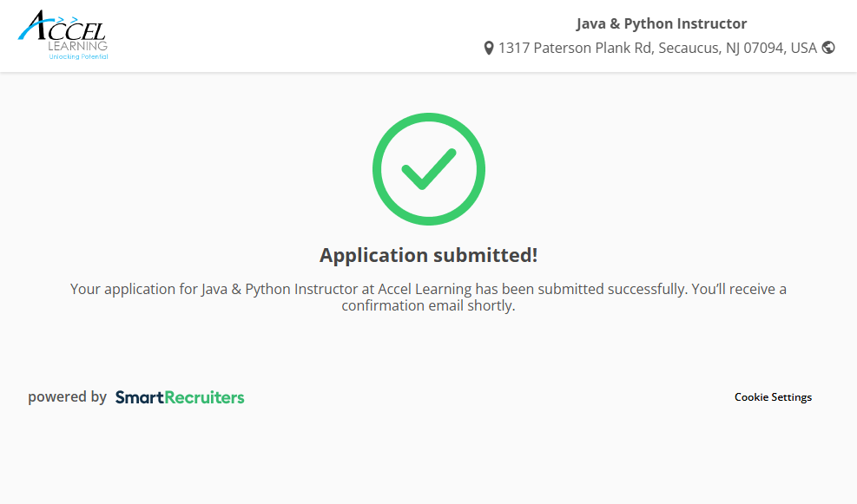
Task: Click 'Java & Python Instructor' in the confirmation message
Action: 279,289
